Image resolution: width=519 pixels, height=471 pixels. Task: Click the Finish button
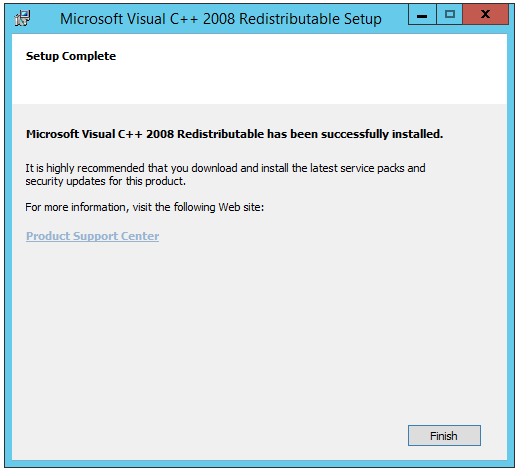444,435
